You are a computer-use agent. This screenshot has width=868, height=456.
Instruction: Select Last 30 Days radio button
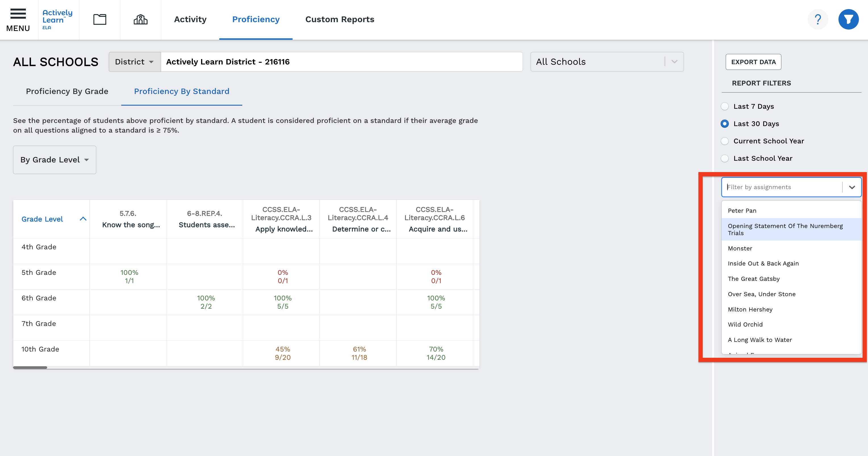point(725,124)
